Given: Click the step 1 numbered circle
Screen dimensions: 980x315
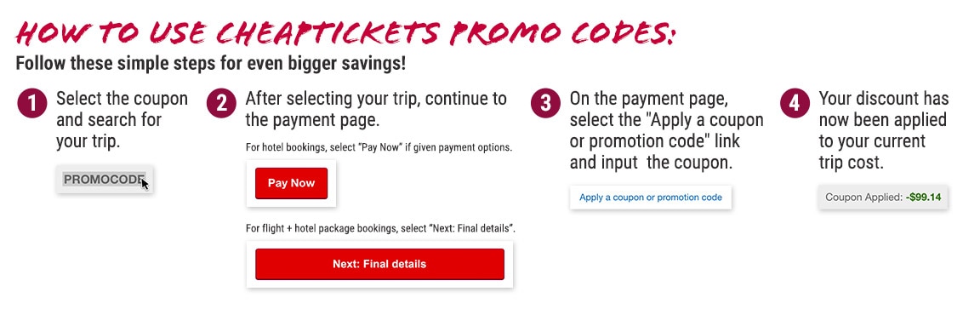Looking at the screenshot, I should [31, 103].
